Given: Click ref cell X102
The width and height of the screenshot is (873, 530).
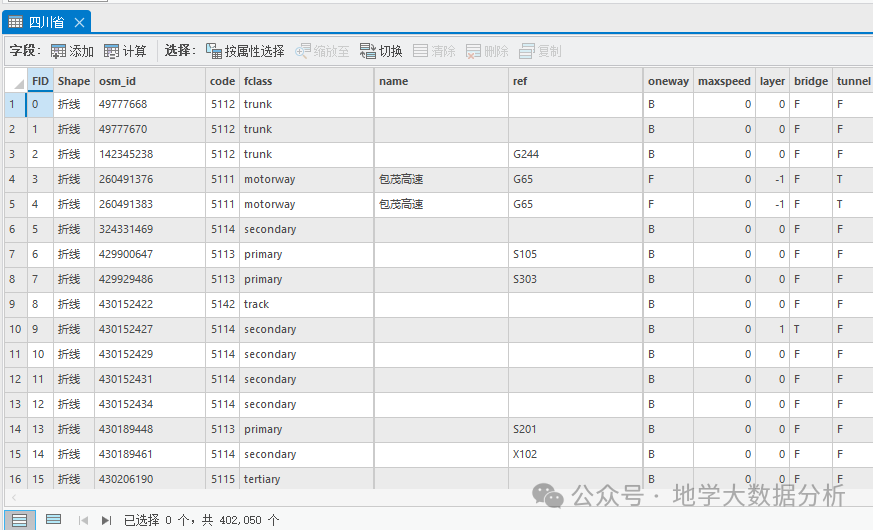Looking at the screenshot, I should (576, 454).
